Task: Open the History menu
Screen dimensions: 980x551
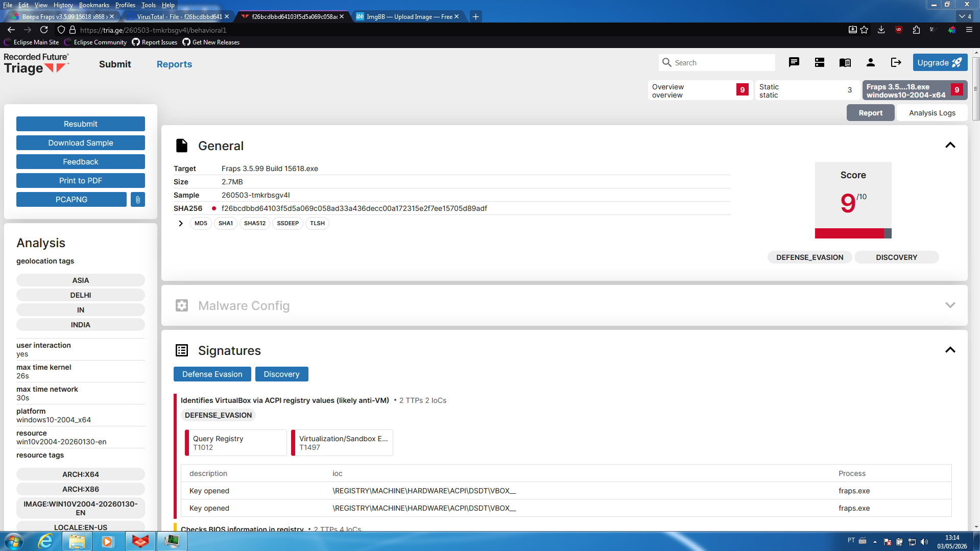Action: click(x=63, y=5)
